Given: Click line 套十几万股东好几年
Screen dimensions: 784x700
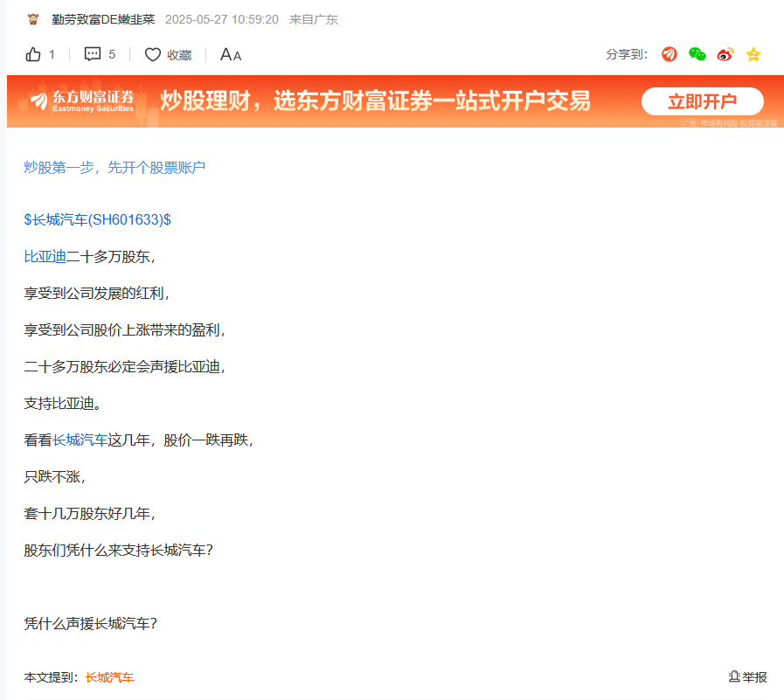Looking at the screenshot, I should click(89, 514).
